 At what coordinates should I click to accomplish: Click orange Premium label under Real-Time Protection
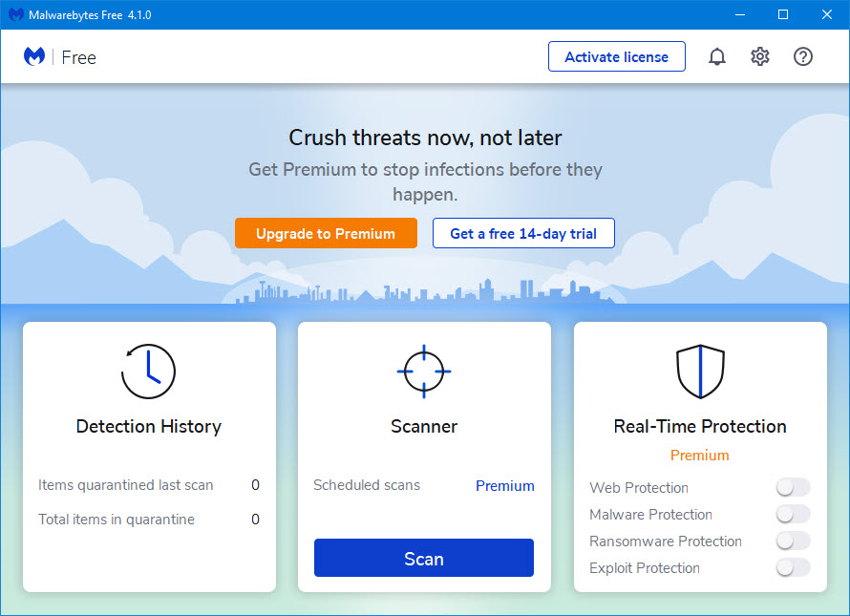click(x=699, y=456)
